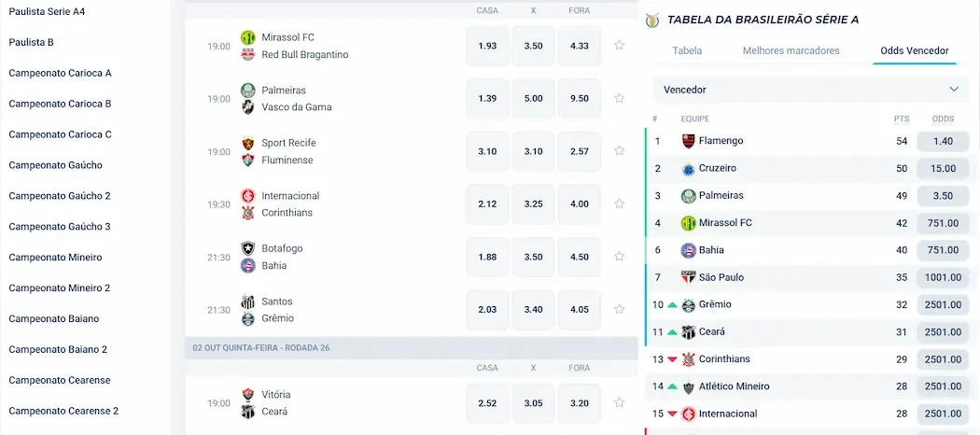Click the Mirassol FC team crest in match list

coord(248,37)
